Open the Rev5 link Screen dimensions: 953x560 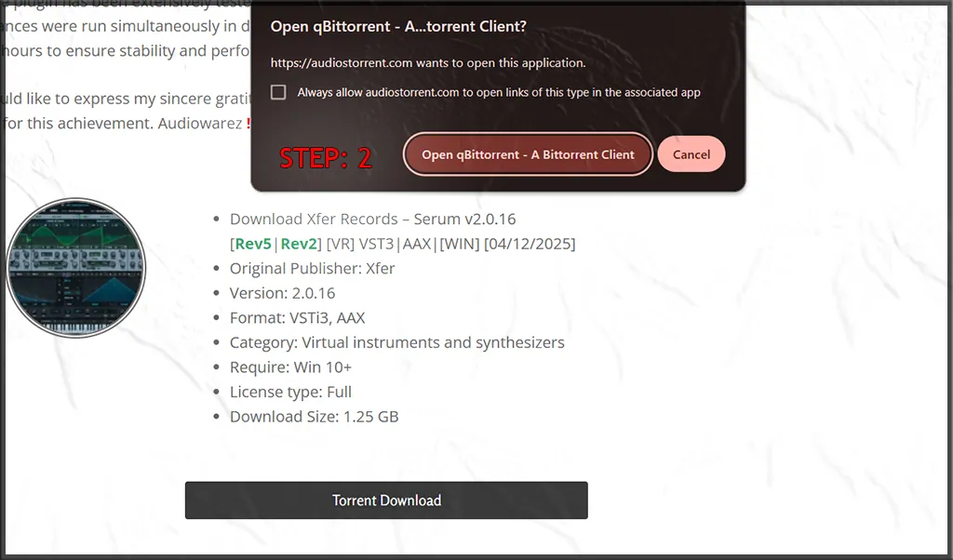pos(253,244)
